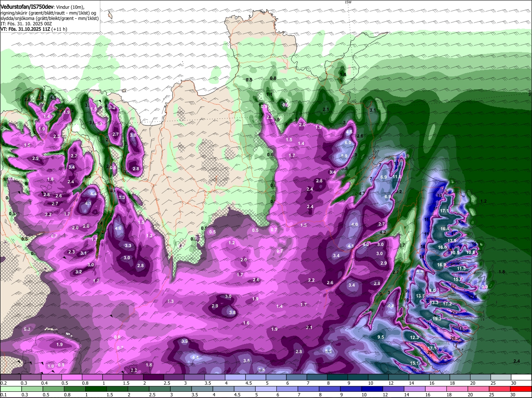Click the 10.5 value on the map

click(x=455, y=253)
